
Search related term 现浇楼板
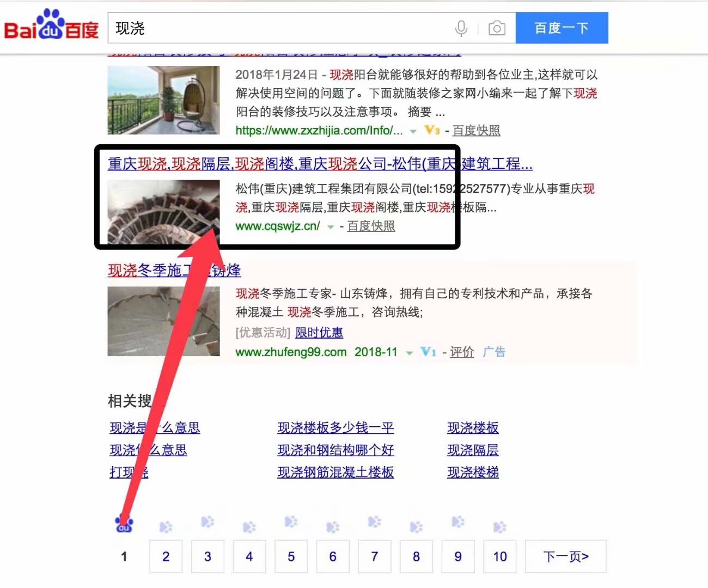point(473,428)
